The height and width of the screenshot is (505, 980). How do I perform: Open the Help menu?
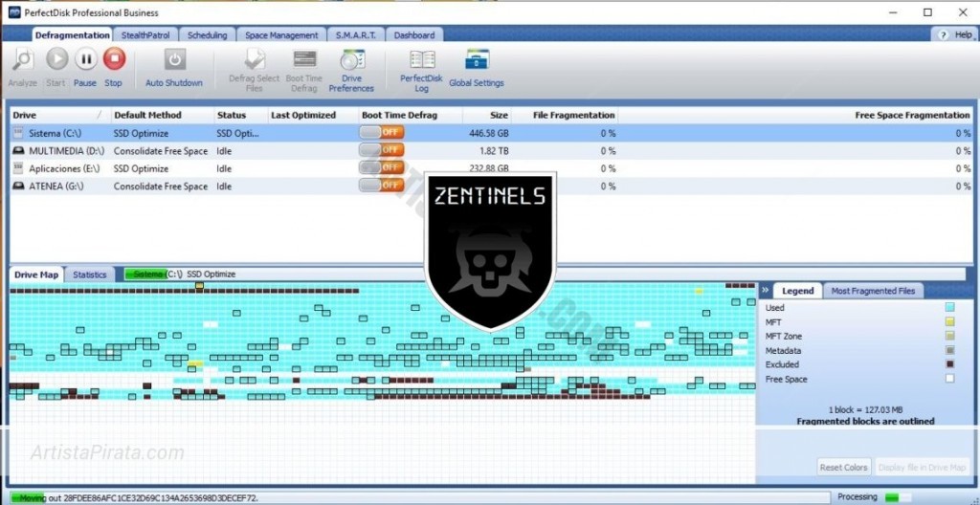pyautogui.click(x=957, y=35)
